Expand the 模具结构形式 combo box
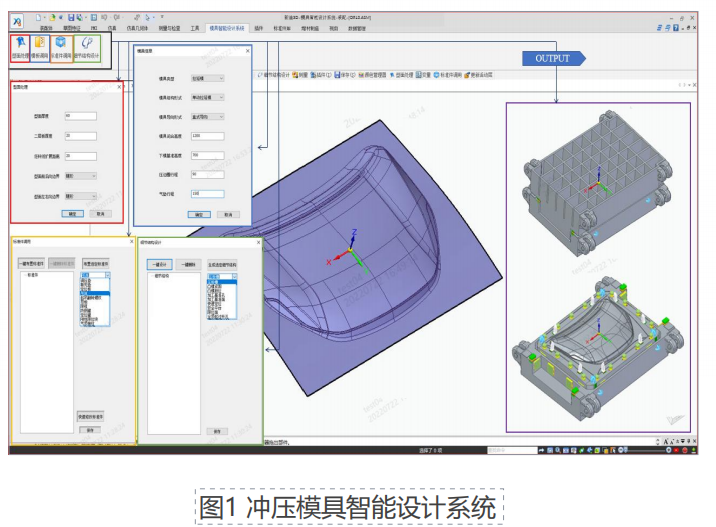Image resolution: width=716 pixels, height=527 pixels. pyautogui.click(x=207, y=97)
